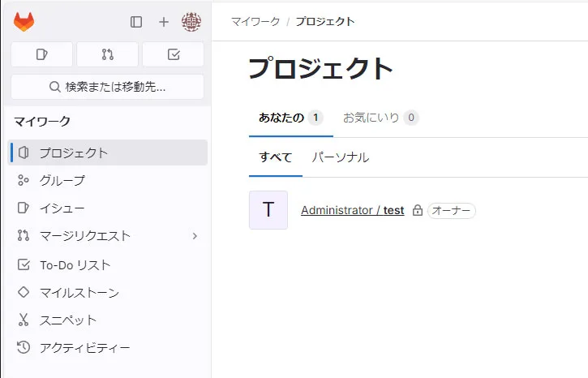Open assigned issues shortcut icon
This screenshot has width=588, height=378.
[41, 54]
